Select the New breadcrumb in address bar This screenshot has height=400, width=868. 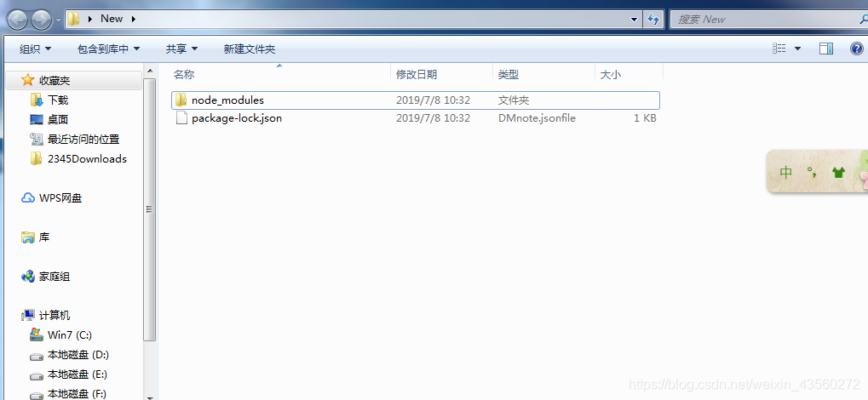(112, 19)
